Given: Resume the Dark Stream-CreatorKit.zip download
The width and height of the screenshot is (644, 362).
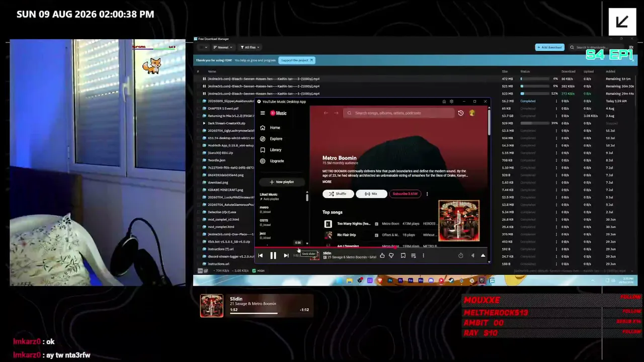Looking at the screenshot, I should 204,123.
